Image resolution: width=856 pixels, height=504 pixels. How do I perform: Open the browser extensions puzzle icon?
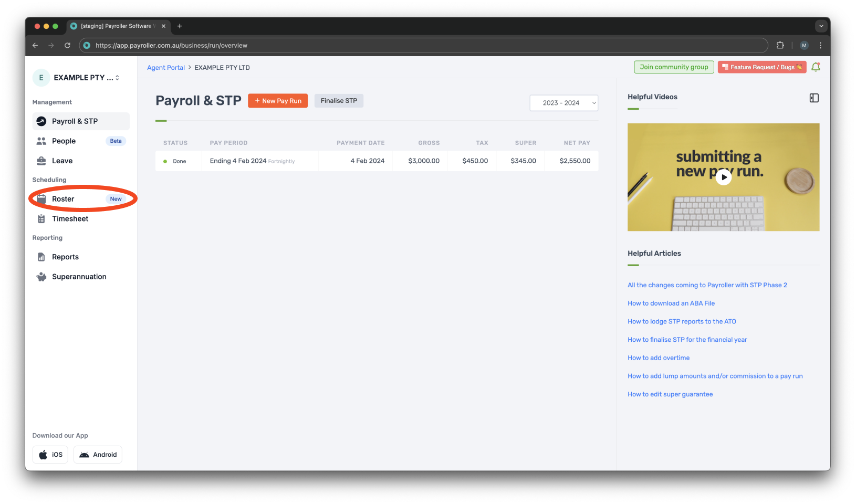tap(780, 46)
